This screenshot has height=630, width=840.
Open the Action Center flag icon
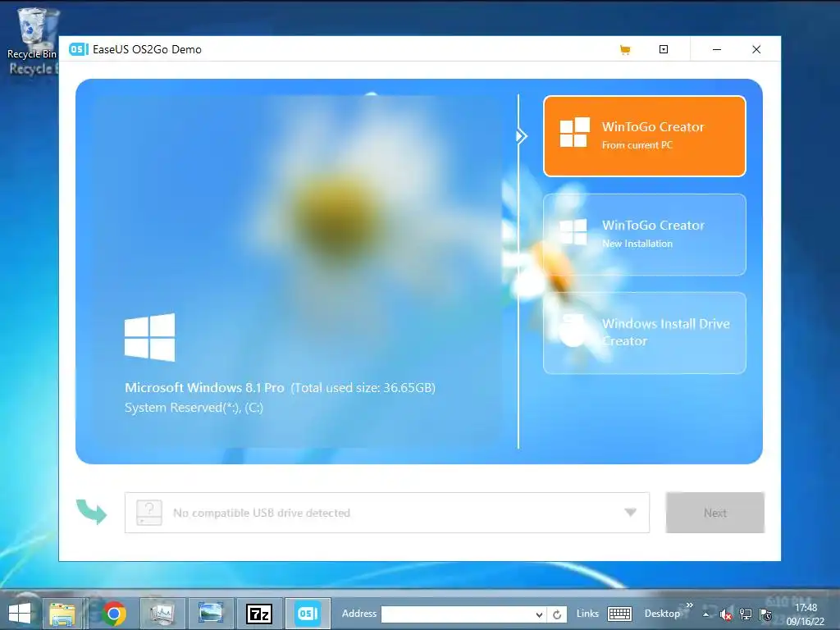coord(766,615)
